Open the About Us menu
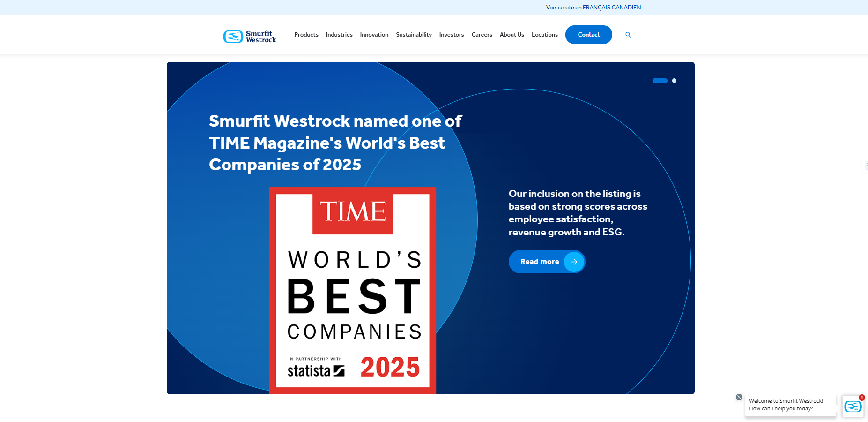The width and height of the screenshot is (868, 422). 512,35
